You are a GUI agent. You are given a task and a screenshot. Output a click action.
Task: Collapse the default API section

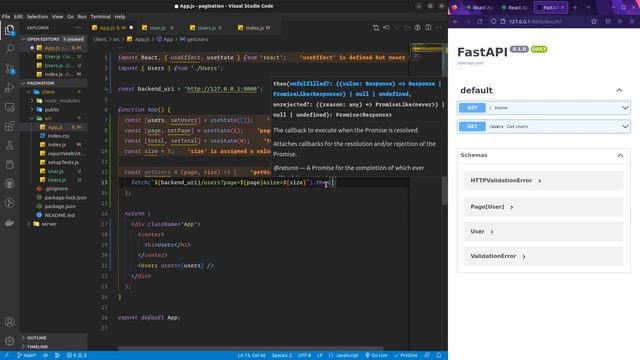point(619,90)
